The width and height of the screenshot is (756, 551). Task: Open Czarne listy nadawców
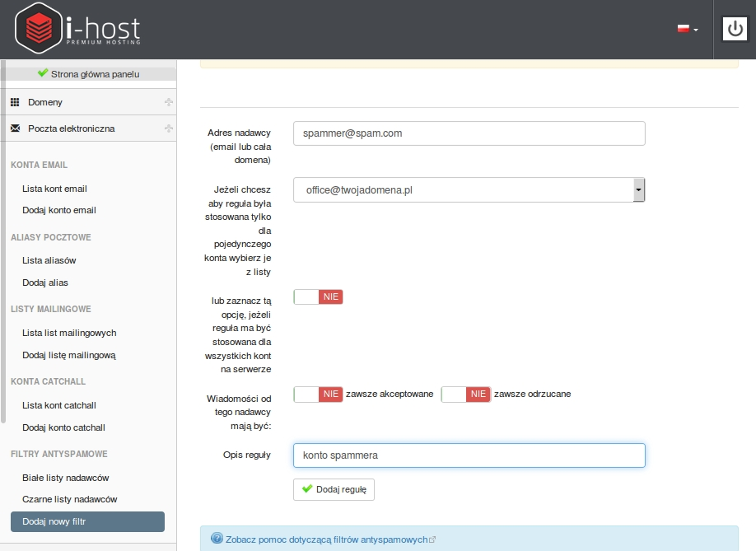[69, 499]
